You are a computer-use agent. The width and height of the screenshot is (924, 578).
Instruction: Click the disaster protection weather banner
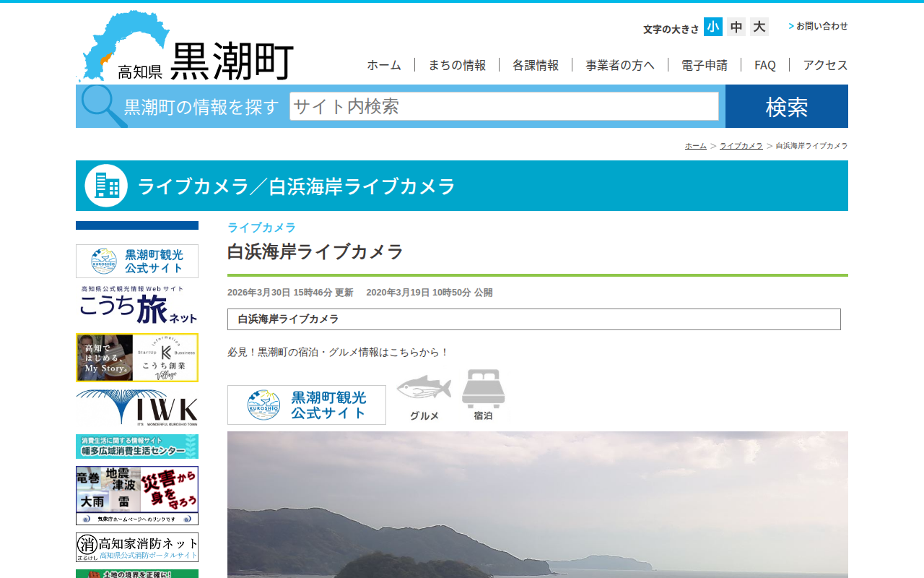click(x=137, y=495)
